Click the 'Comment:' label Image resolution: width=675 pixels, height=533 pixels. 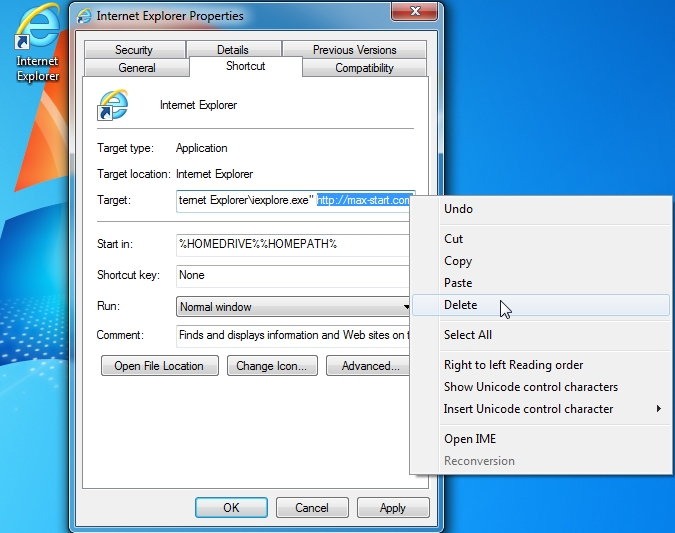(120, 335)
